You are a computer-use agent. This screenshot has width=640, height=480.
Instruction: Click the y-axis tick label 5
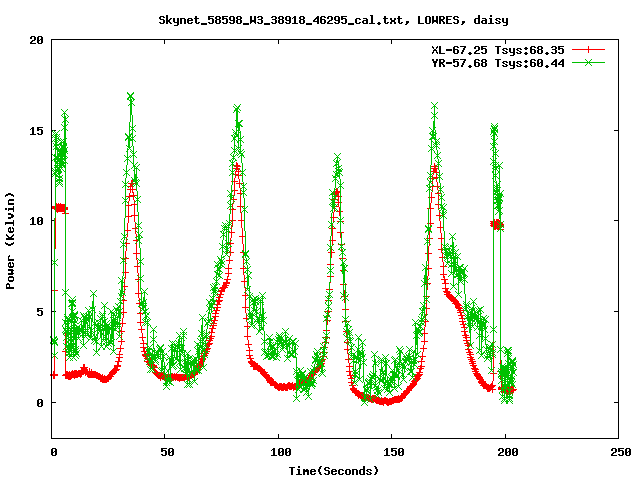click(x=40, y=312)
